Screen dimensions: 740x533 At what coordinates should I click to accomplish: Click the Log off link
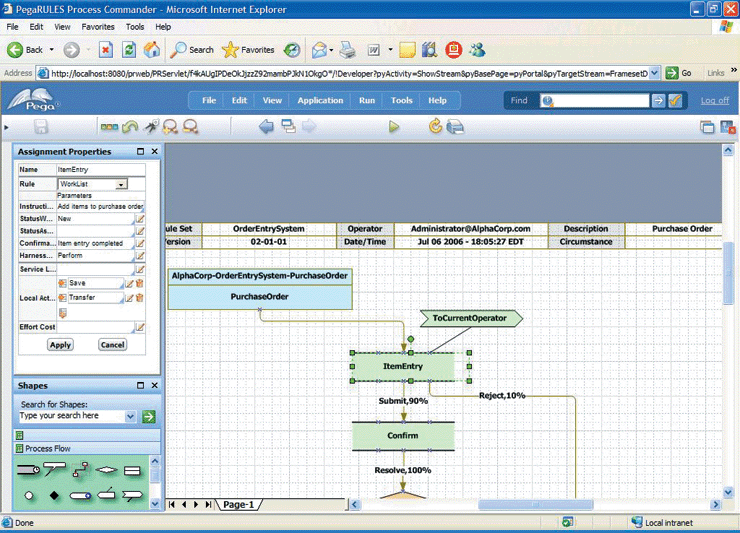[x=715, y=101]
